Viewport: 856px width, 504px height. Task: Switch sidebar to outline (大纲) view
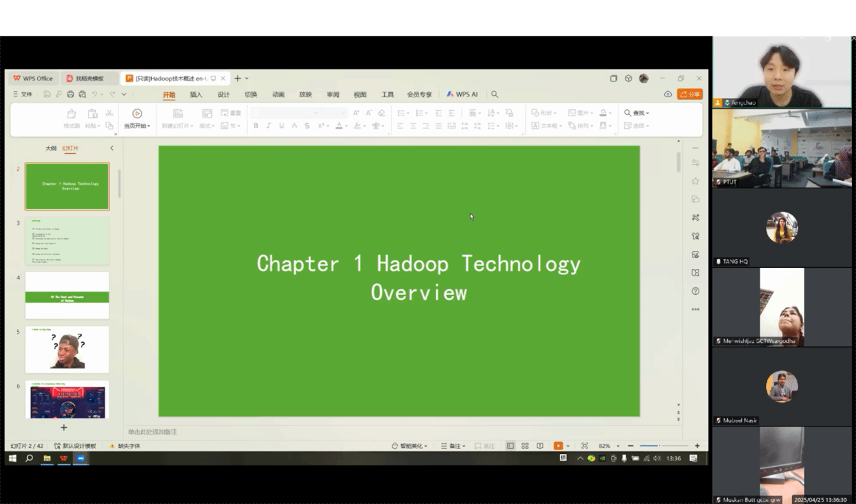pos(51,148)
